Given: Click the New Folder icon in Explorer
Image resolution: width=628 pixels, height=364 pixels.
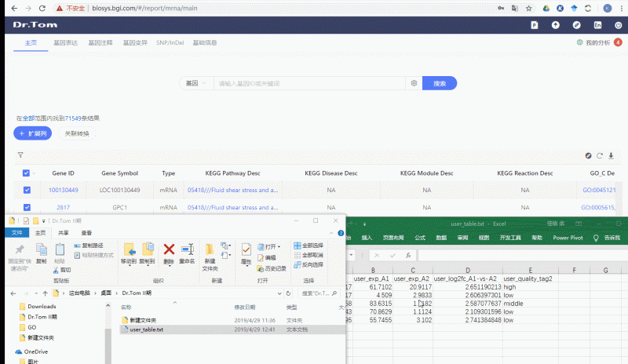Looking at the screenshot, I should pyautogui.click(x=210, y=251).
